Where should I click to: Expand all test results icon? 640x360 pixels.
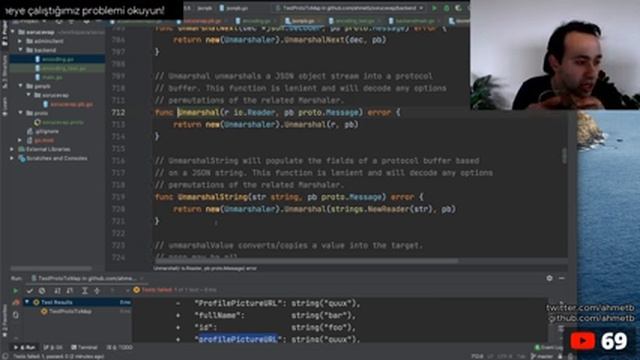(84, 291)
